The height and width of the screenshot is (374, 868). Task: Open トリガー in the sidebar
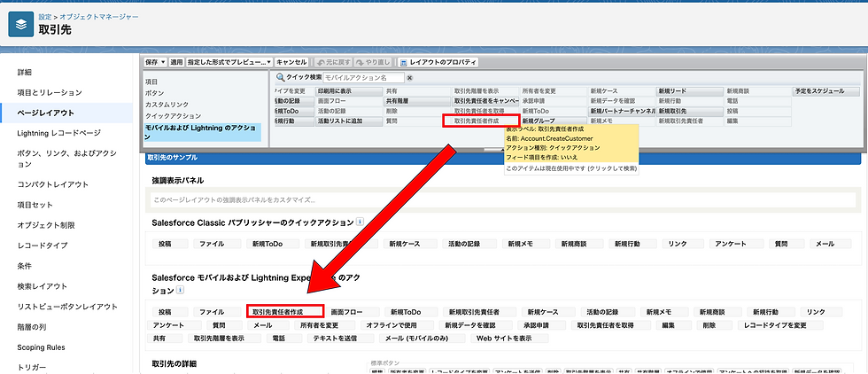[32, 367]
